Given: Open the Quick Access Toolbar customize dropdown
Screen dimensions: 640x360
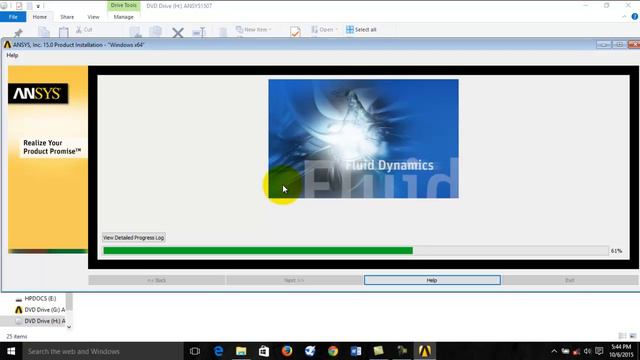Looking at the screenshot, I should [x=38, y=6].
